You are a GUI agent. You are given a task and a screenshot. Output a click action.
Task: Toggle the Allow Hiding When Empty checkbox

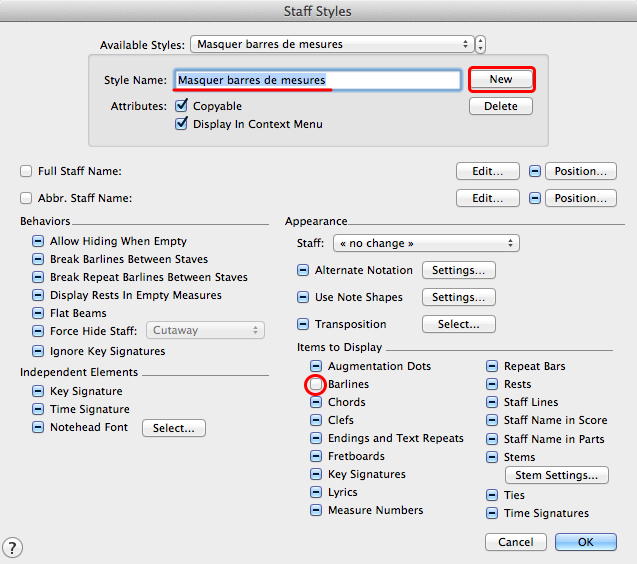[38, 241]
